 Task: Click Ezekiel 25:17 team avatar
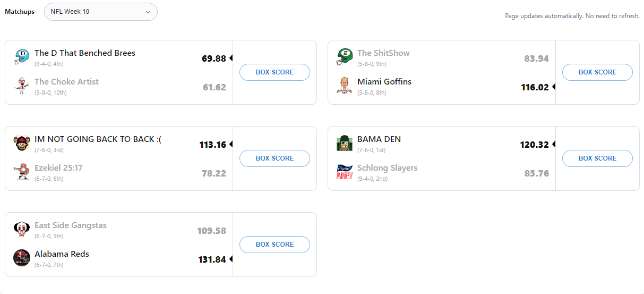pos(22,172)
